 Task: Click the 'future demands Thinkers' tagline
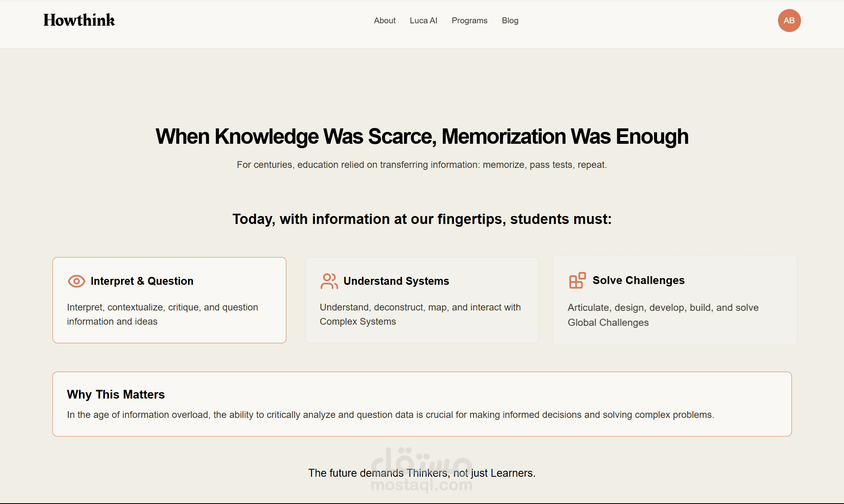coord(422,473)
